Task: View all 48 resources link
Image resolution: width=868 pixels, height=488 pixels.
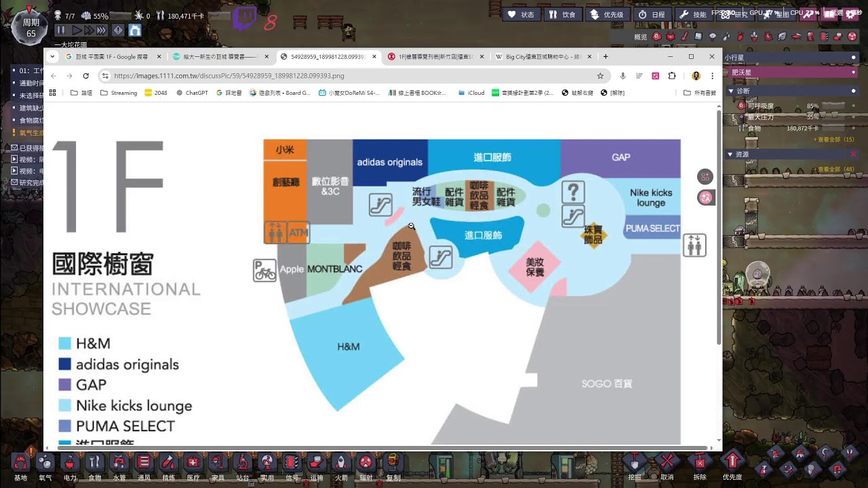Action: [833, 169]
